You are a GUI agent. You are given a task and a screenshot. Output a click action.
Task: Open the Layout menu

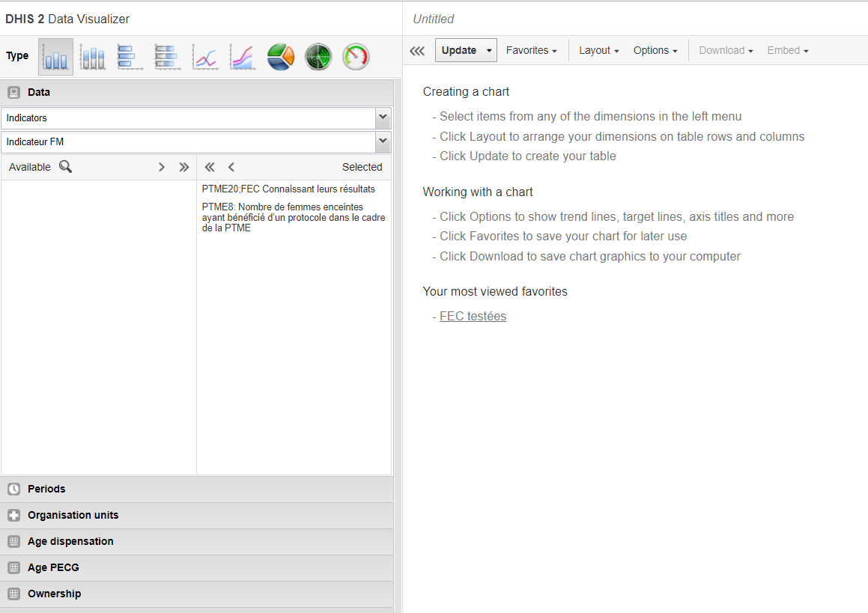tap(598, 51)
